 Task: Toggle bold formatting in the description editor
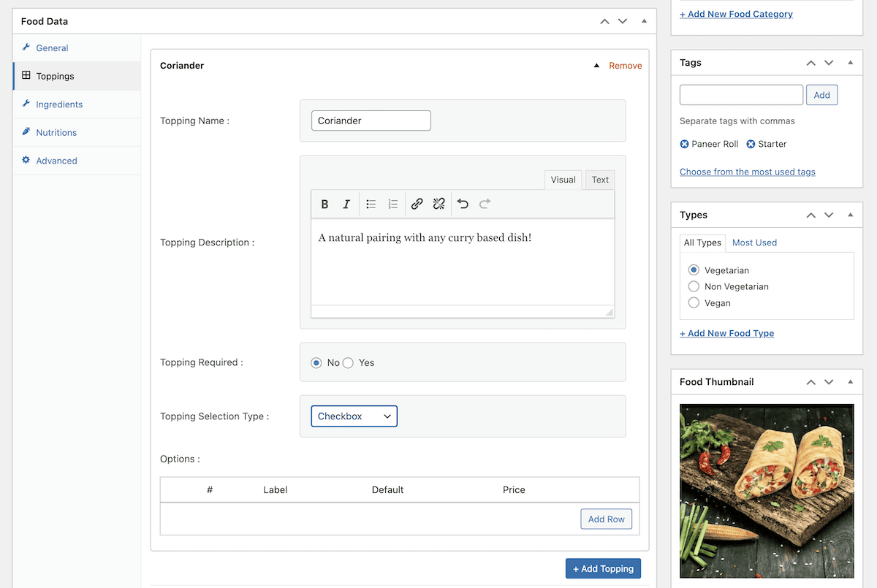click(x=325, y=205)
